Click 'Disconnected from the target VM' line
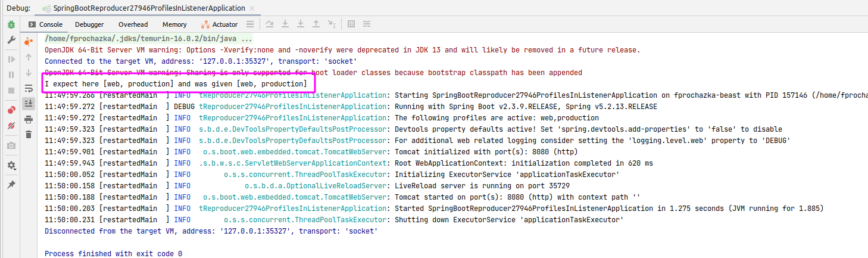This screenshot has height=258, width=868. pos(211,231)
